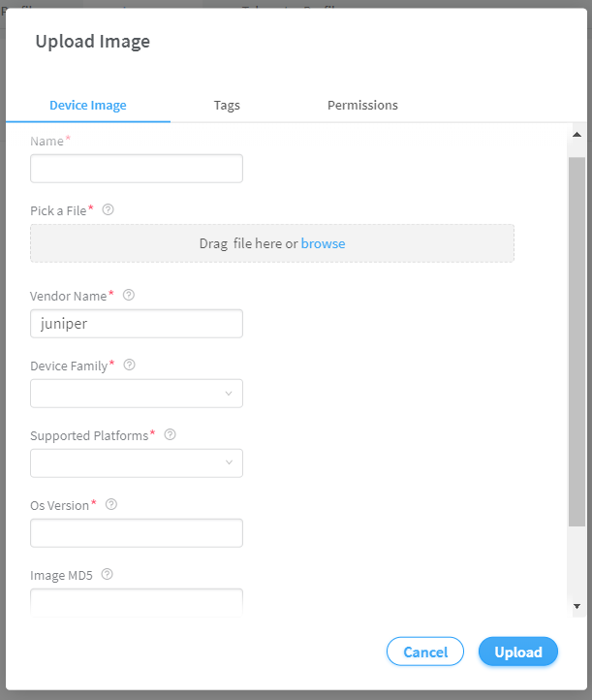Open the Device Family dropdown

click(137, 393)
